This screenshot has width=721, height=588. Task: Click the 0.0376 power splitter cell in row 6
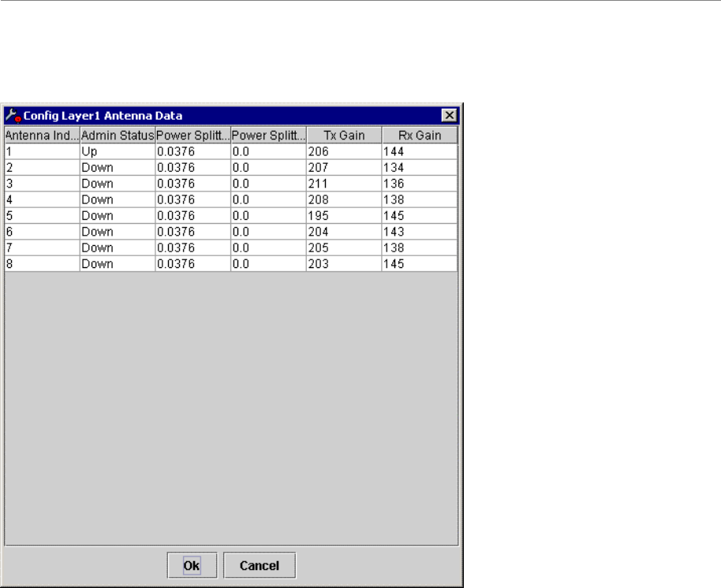192,232
